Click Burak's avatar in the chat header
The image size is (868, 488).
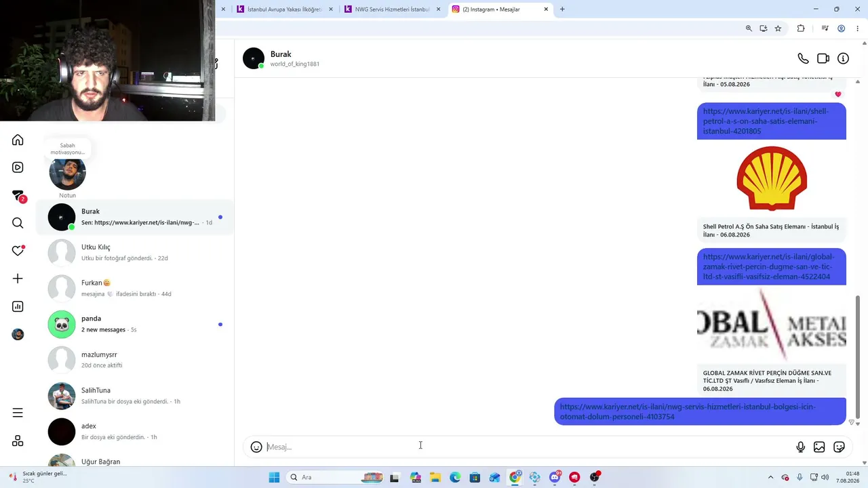(x=254, y=58)
